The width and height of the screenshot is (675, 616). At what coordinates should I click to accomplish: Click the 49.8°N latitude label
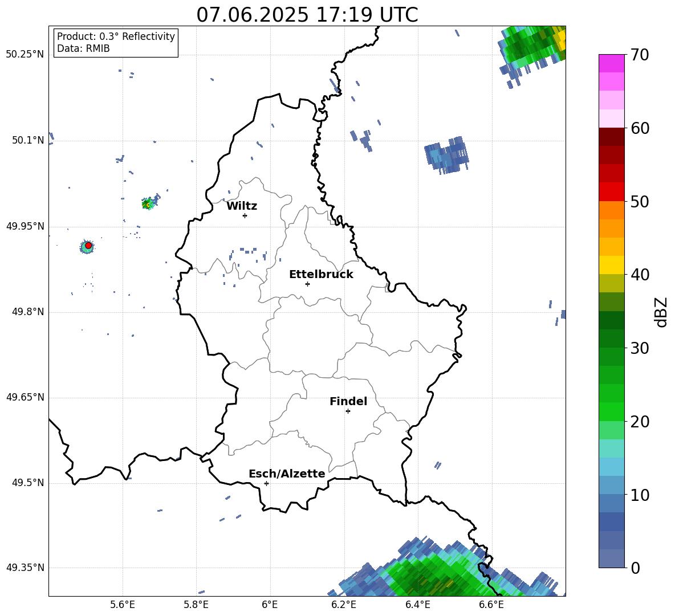coord(28,312)
